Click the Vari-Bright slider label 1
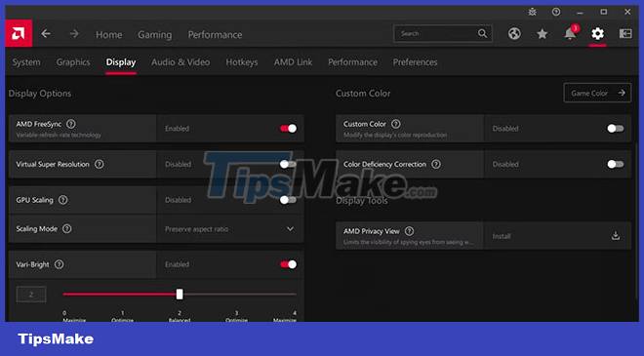This screenshot has height=356, width=644. (x=122, y=313)
